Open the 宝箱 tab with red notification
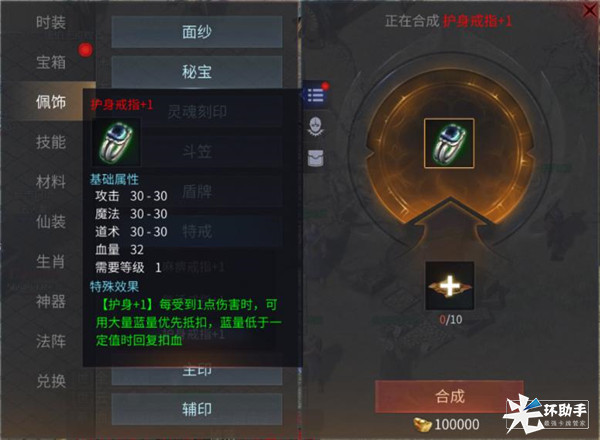The width and height of the screenshot is (600, 440). point(51,62)
